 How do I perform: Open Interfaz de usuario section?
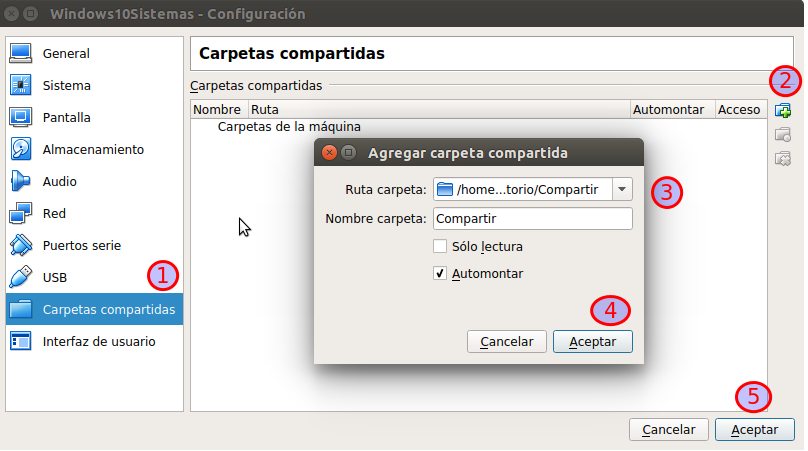point(94,341)
